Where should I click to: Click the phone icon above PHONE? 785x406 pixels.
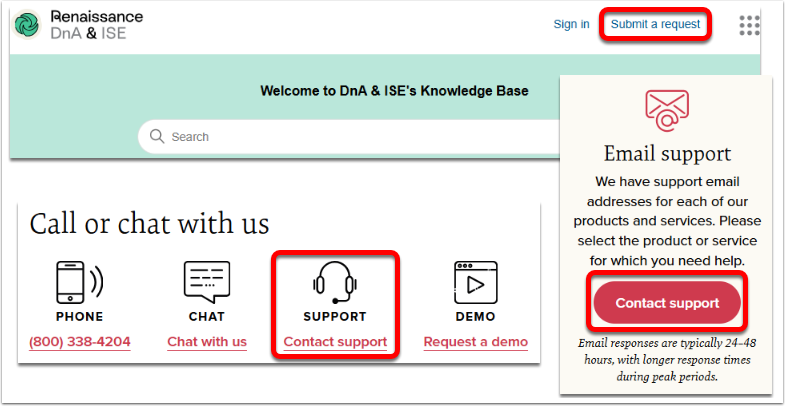[x=79, y=282]
